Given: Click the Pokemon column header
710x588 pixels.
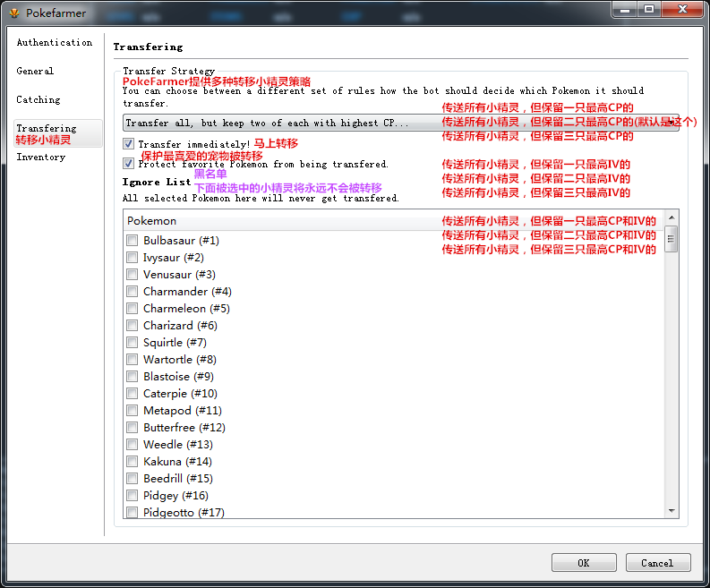Looking at the screenshot, I should point(394,221).
